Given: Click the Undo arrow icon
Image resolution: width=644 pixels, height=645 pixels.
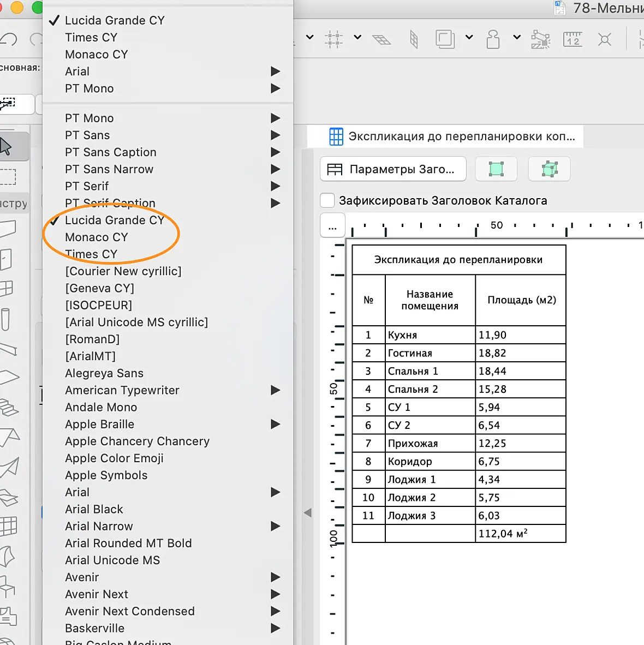Looking at the screenshot, I should coord(9,39).
